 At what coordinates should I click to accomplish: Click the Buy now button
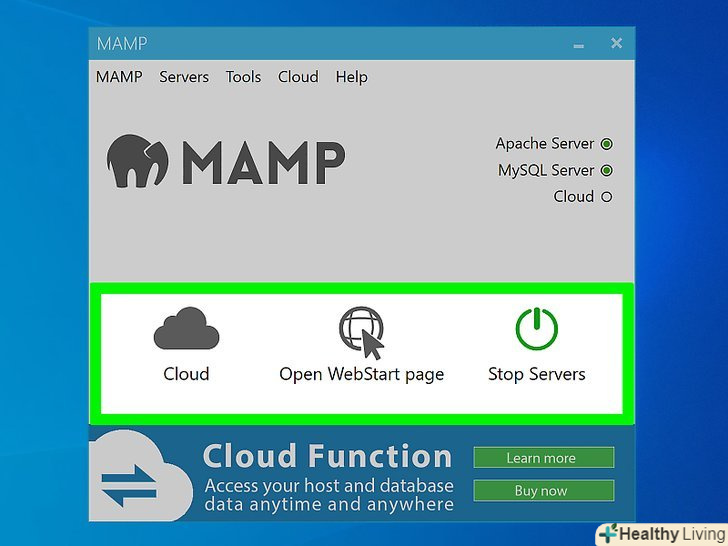[544, 491]
